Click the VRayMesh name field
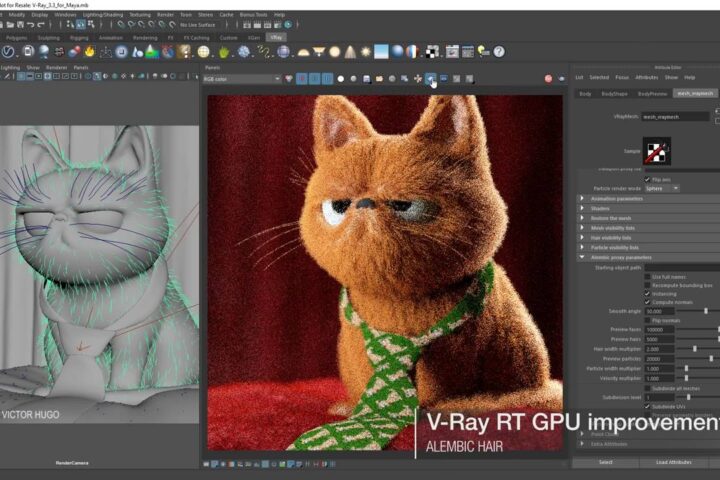720x480 pixels. click(x=675, y=117)
